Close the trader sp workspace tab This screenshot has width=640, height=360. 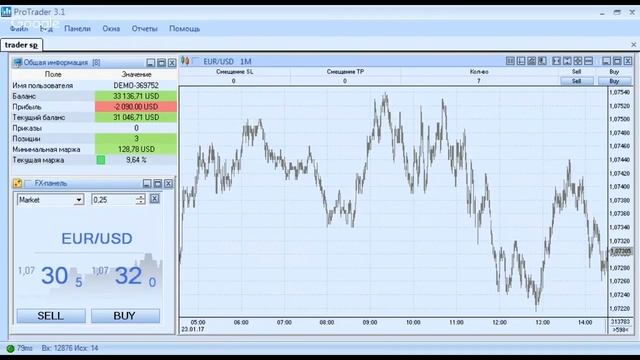(633, 44)
